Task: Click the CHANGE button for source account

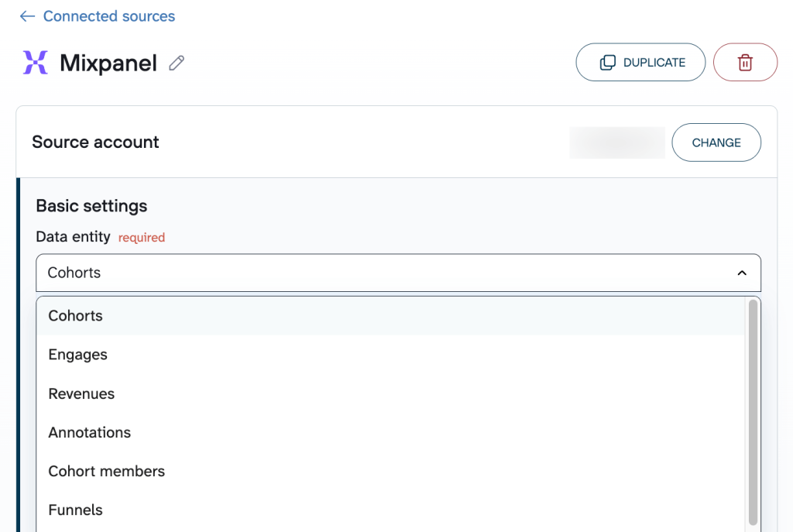Action: pyautogui.click(x=716, y=142)
